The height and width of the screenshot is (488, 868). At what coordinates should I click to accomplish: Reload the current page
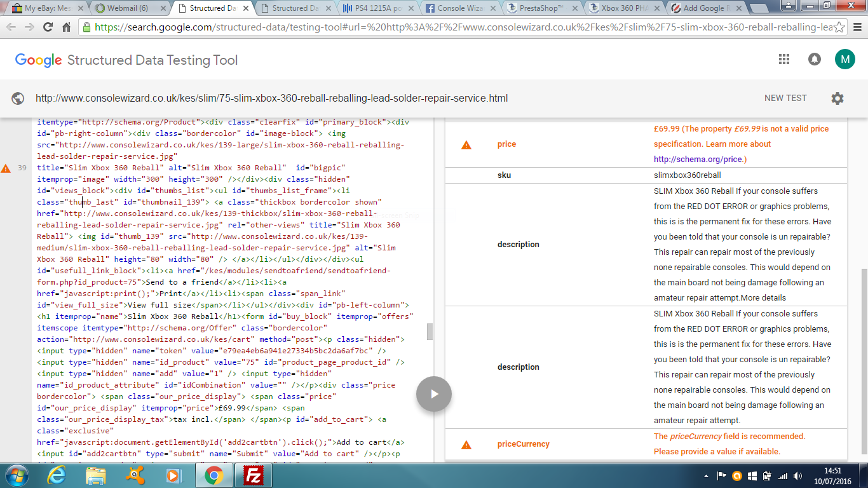pos(48,27)
